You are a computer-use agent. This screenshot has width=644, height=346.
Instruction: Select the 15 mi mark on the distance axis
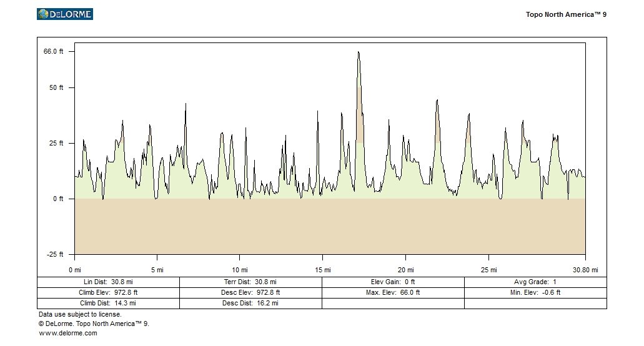(x=322, y=270)
